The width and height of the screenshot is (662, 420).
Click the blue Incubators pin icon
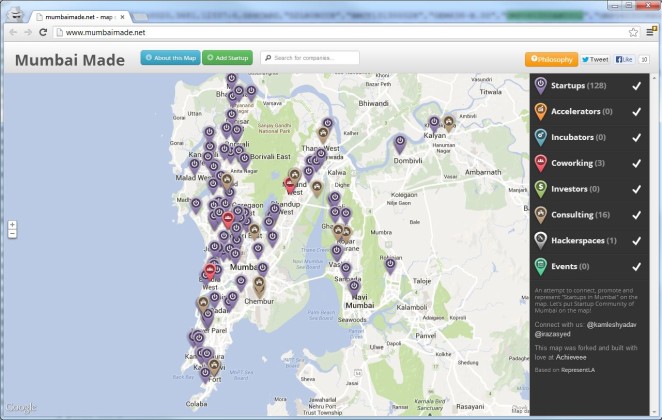tap(540, 137)
